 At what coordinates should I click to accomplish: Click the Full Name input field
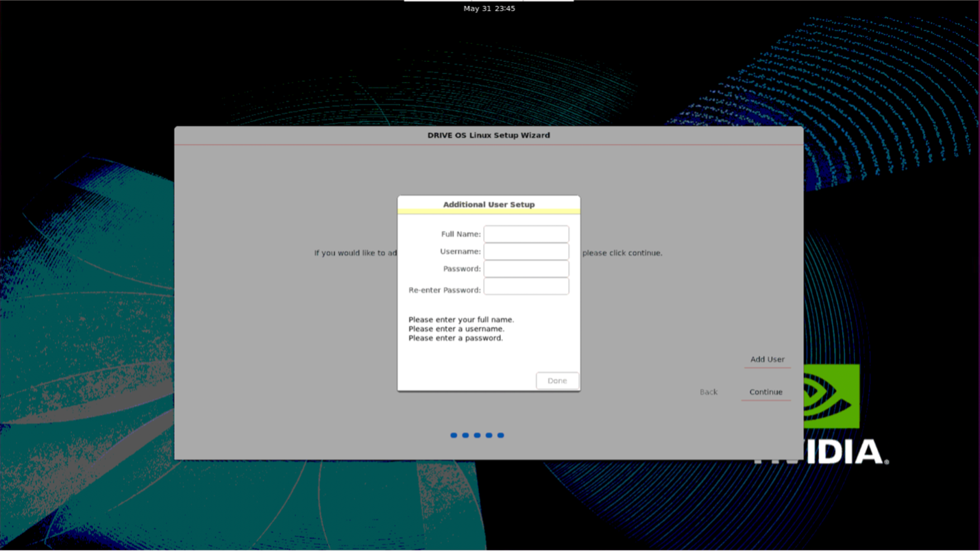click(x=526, y=234)
